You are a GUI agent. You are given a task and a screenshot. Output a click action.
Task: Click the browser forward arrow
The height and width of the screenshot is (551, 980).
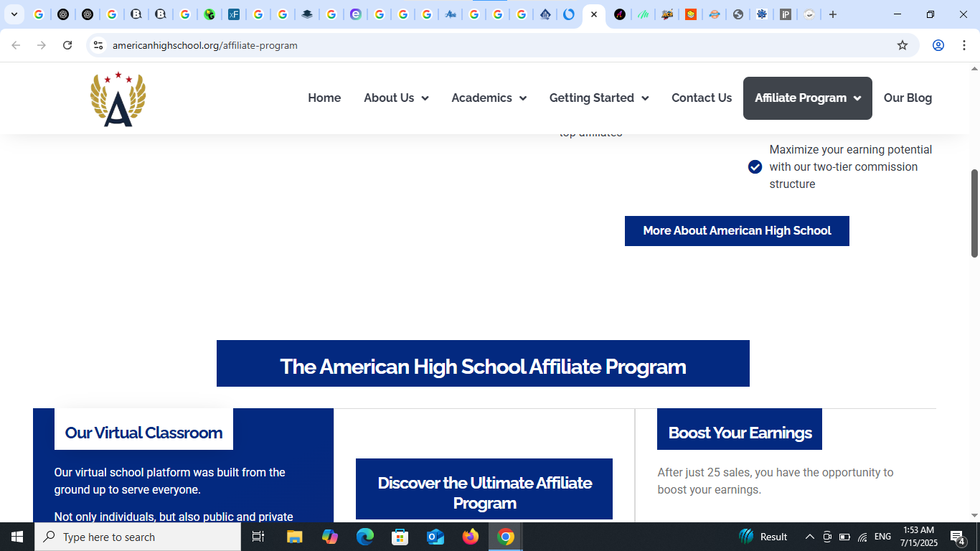[42, 45]
